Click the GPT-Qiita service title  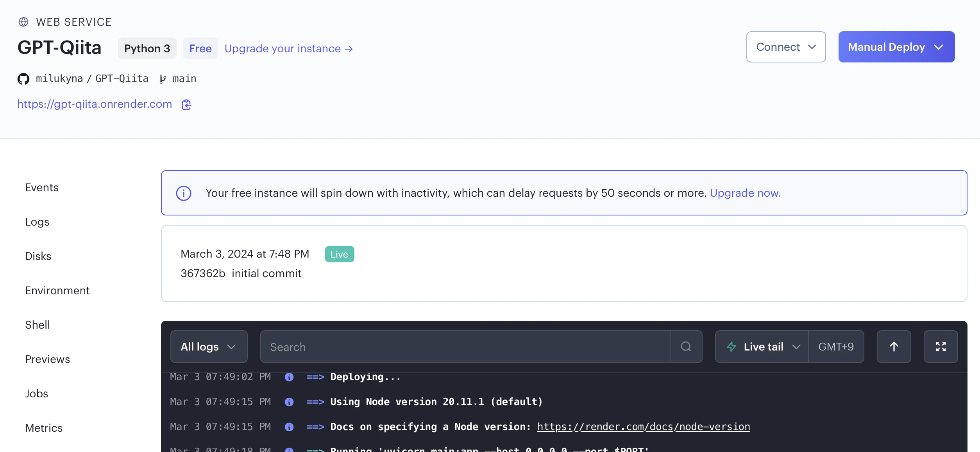pyautogui.click(x=59, y=48)
